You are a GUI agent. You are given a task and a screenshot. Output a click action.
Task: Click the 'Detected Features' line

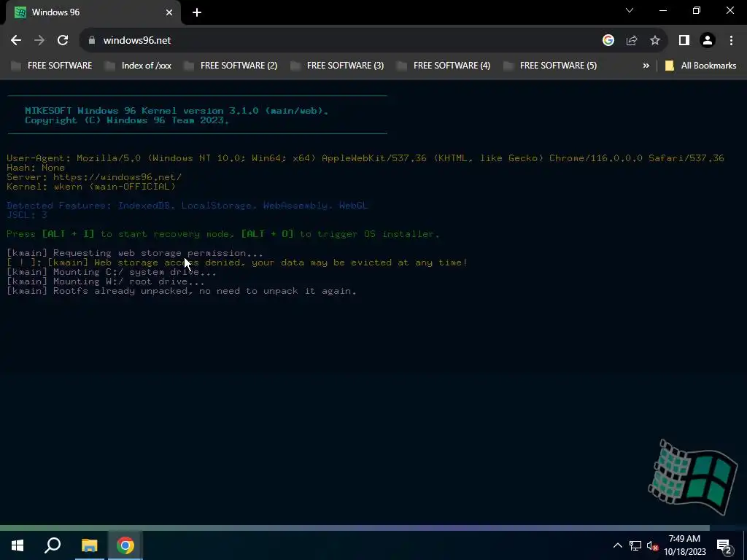click(187, 206)
